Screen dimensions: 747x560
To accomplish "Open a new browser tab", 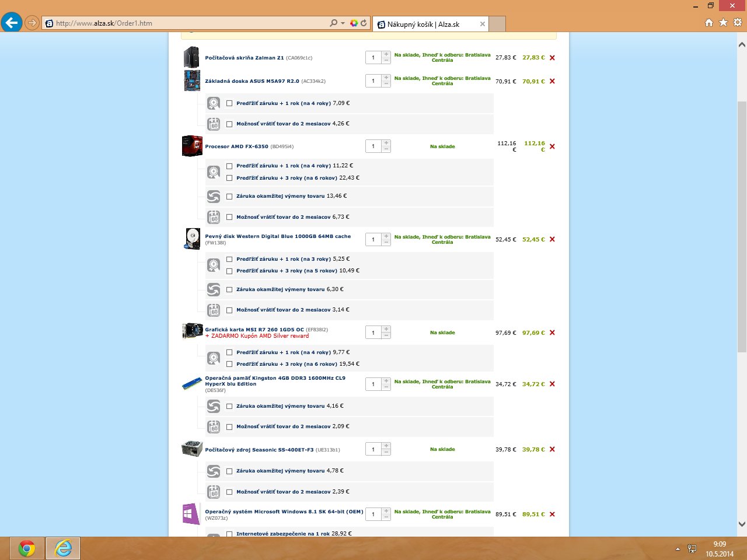I will [x=497, y=24].
